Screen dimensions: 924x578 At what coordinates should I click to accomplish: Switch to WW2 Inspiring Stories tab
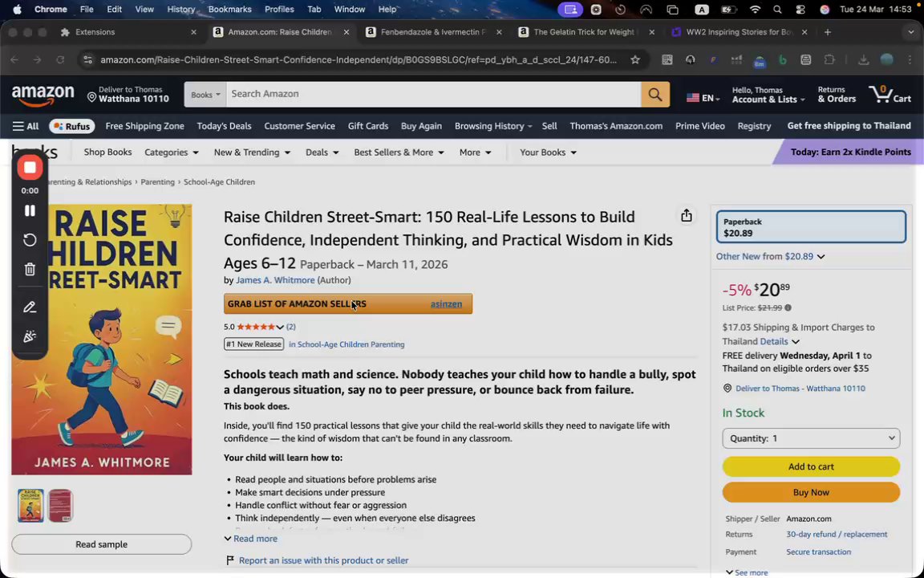click(739, 32)
